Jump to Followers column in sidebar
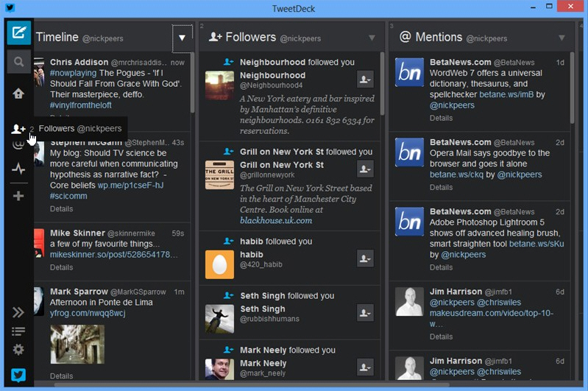This screenshot has width=588, height=391. point(18,129)
